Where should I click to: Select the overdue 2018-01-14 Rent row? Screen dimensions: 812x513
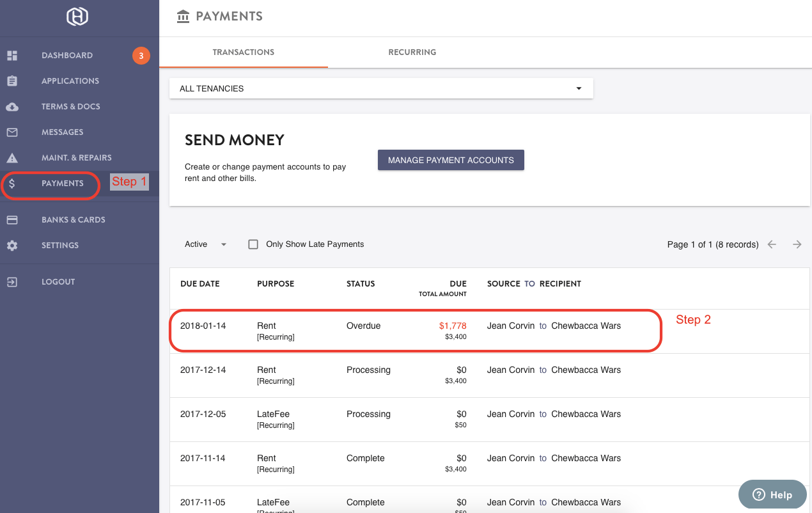[x=416, y=330]
